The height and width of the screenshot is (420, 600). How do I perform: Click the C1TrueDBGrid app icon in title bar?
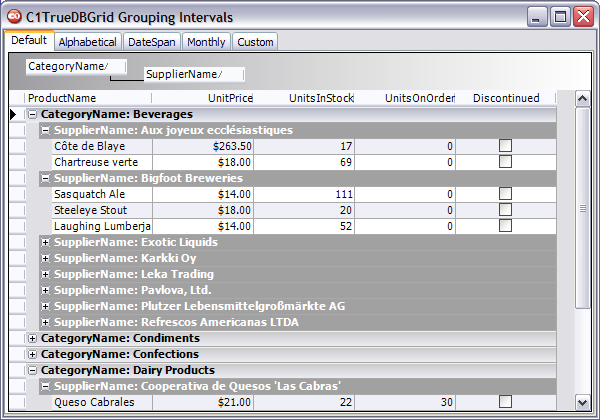pos(14,16)
